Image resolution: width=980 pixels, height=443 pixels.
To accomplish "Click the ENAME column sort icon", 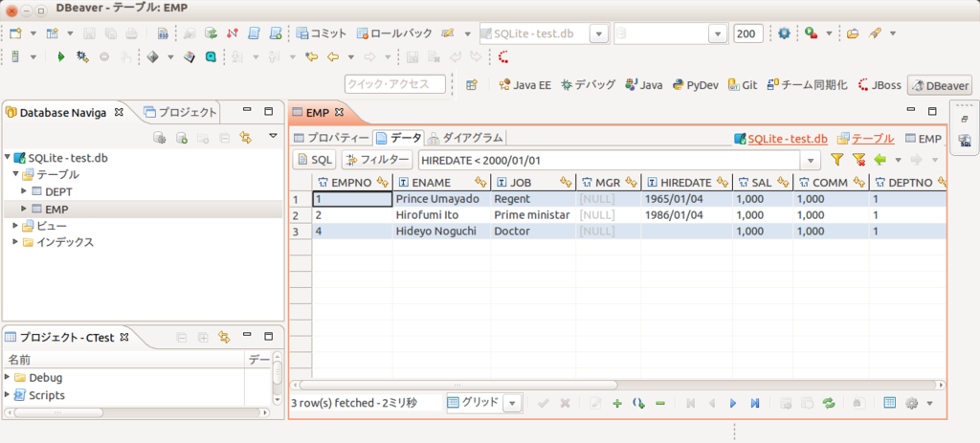I will (480, 183).
